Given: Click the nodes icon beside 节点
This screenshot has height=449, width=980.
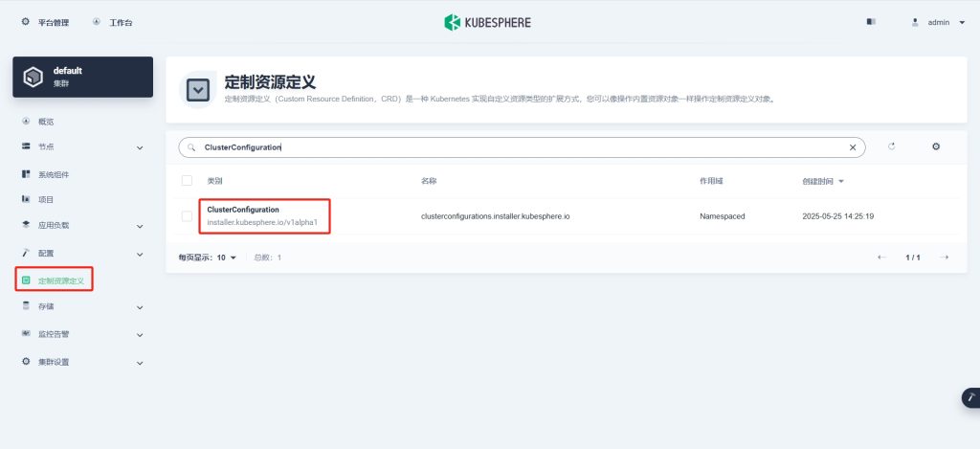Looking at the screenshot, I should (26, 146).
